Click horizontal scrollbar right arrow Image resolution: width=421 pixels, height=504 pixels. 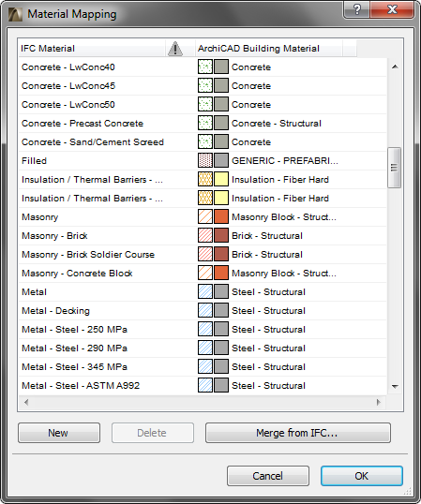click(x=379, y=402)
